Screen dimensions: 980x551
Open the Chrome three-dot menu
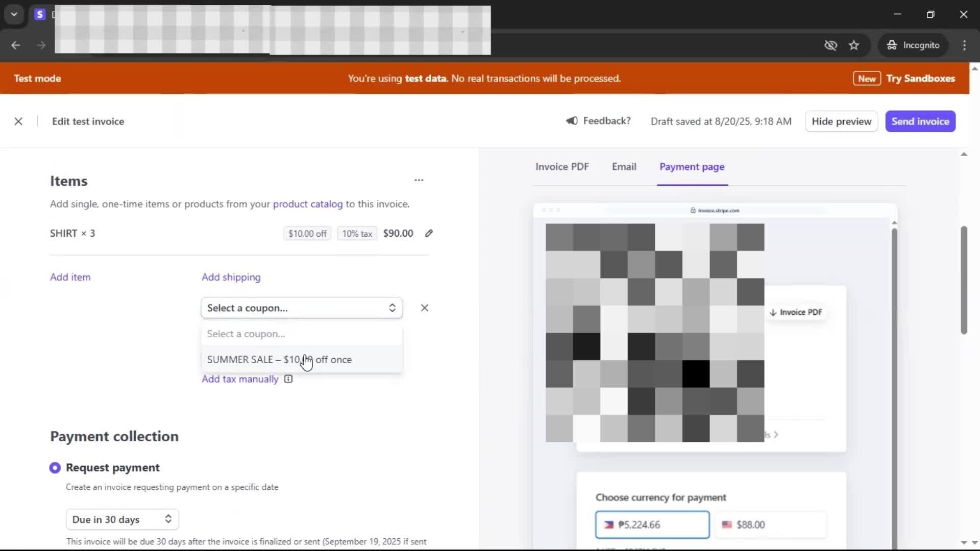(x=964, y=45)
